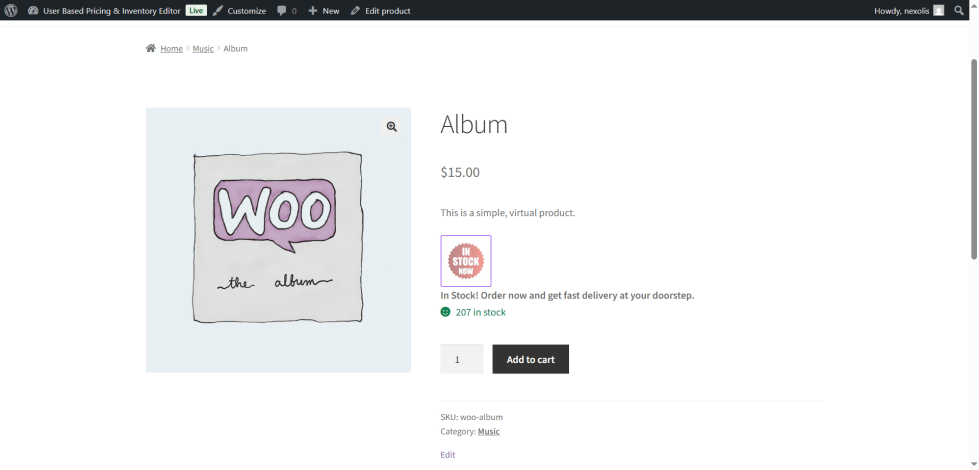979x470 pixels.
Task: Click the Woo album product image
Action: point(278,240)
